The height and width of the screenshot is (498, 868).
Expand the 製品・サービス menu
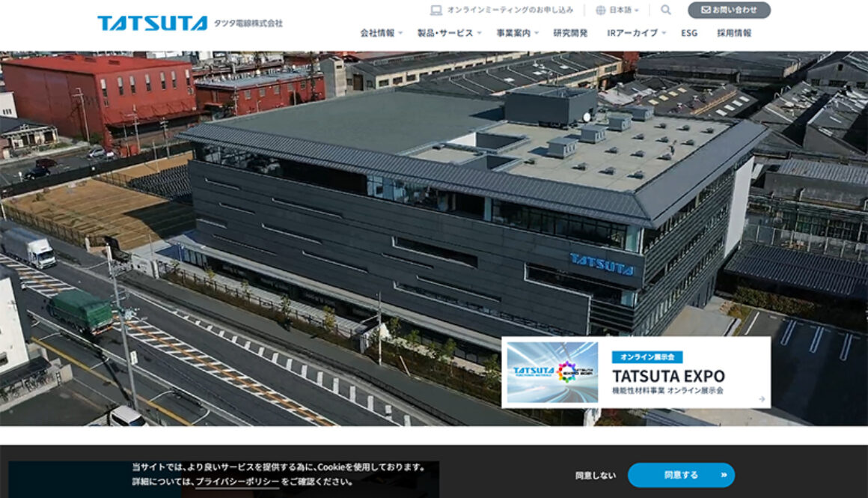[449, 33]
